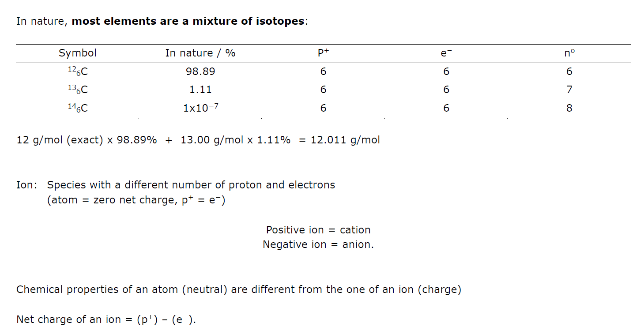Click the 1x10−7 abundance value
Image resolution: width=644 pixels, height=334 pixels.
pos(200,108)
